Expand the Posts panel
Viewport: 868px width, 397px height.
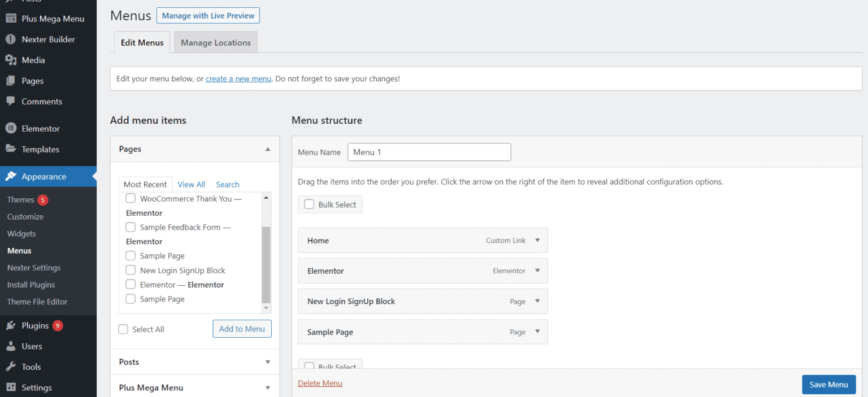pos(267,361)
